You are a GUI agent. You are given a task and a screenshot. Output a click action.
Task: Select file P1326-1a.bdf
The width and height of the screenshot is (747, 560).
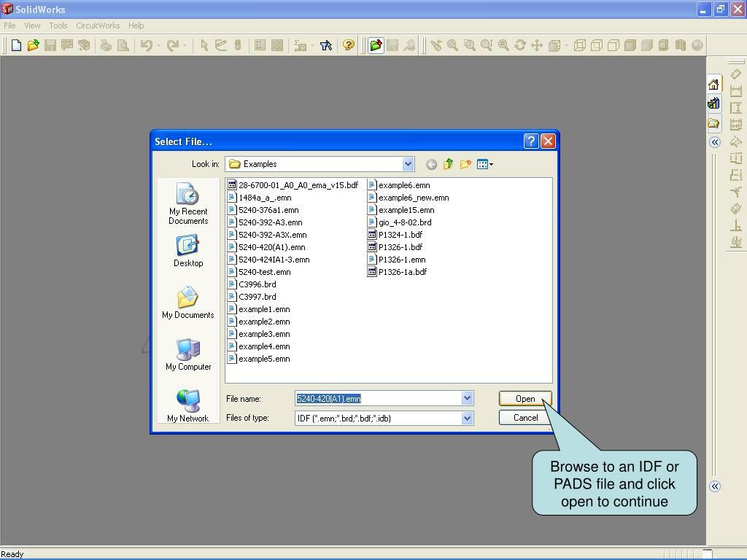pos(398,272)
